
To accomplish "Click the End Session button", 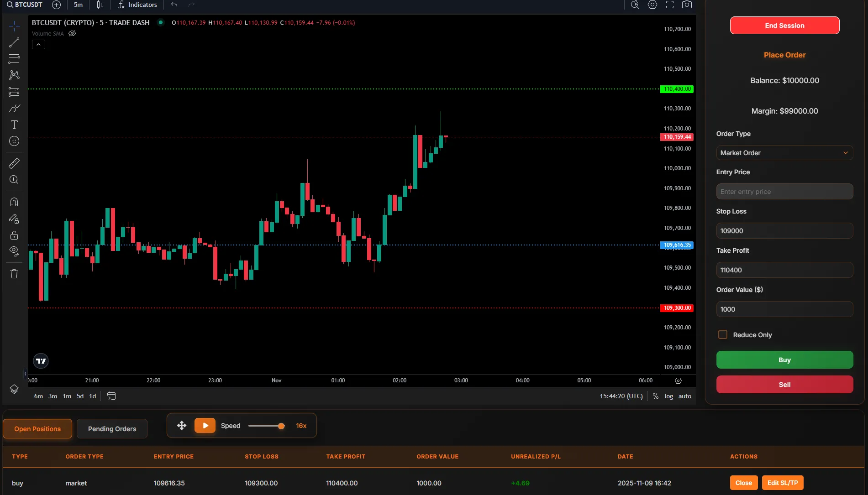I will coord(784,26).
